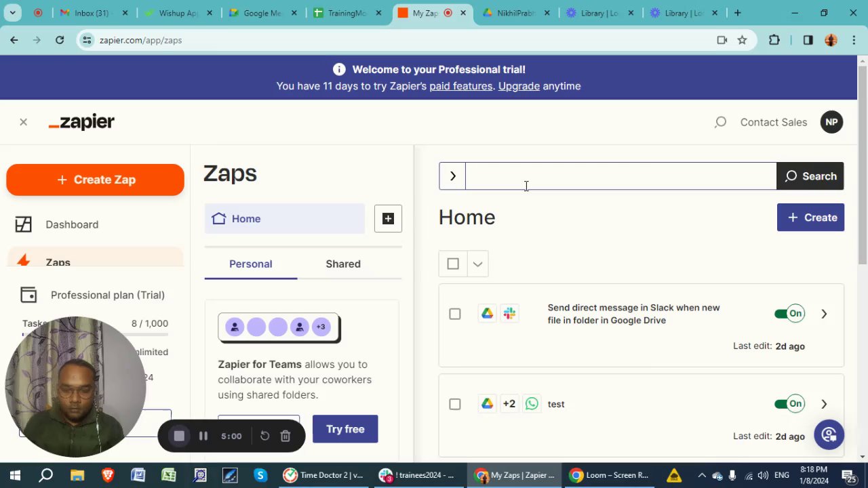
Task: Delete the Loom recording with trash icon
Action: coord(285,436)
